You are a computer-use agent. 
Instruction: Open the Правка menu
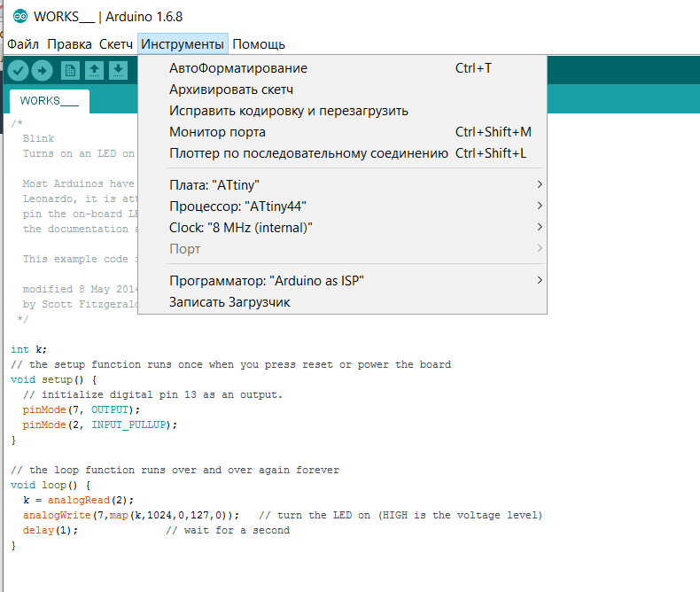point(69,44)
